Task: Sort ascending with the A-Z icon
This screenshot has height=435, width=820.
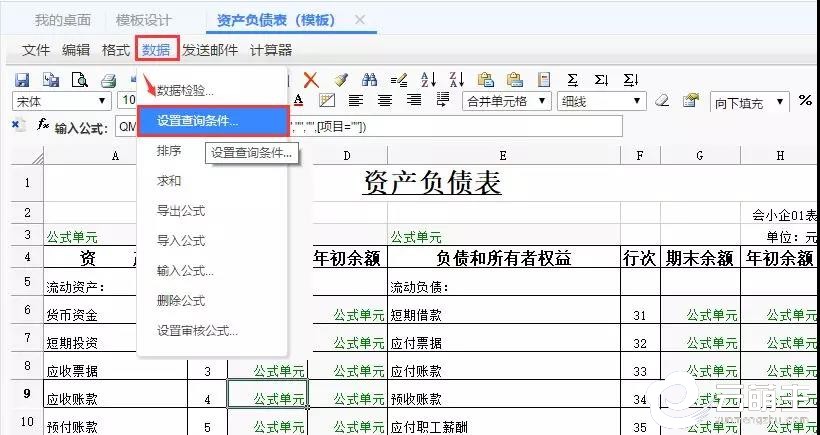Action: point(428,80)
